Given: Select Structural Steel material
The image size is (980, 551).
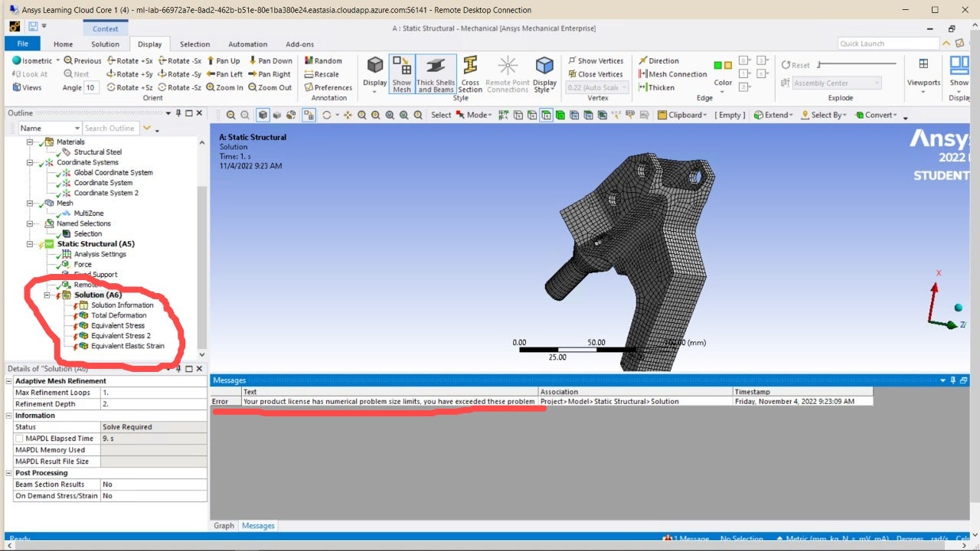Looking at the screenshot, I should (x=98, y=152).
